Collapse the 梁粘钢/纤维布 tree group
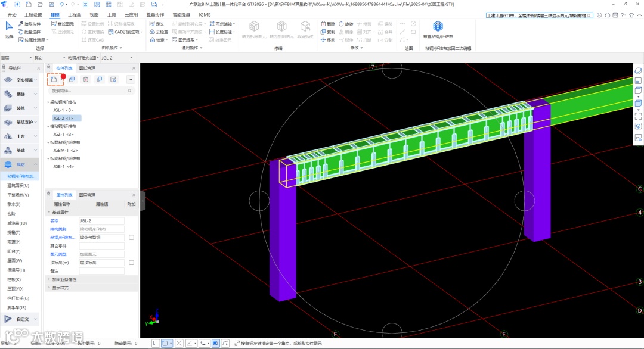644x349 pixels. [x=48, y=102]
